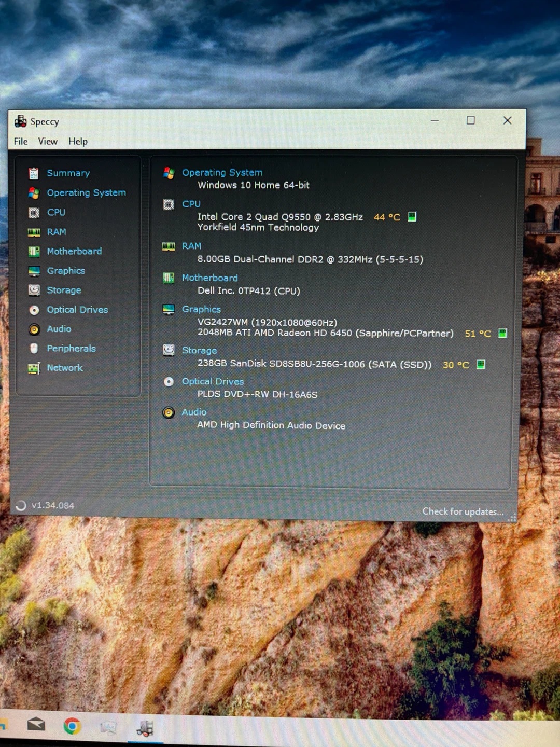560x747 pixels.
Task: Show Peripherals details from sidebar
Action: (71, 349)
